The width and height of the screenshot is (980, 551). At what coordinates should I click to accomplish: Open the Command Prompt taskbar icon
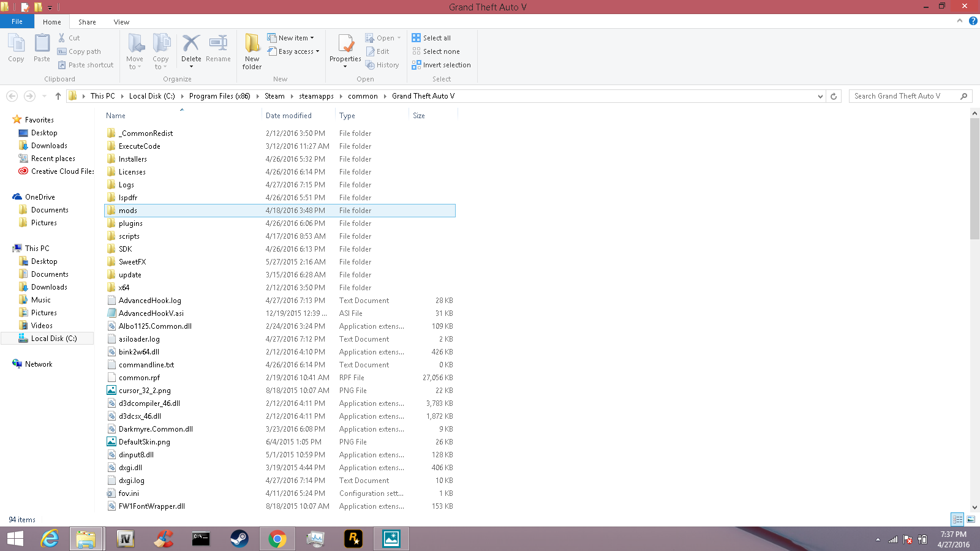click(x=201, y=539)
